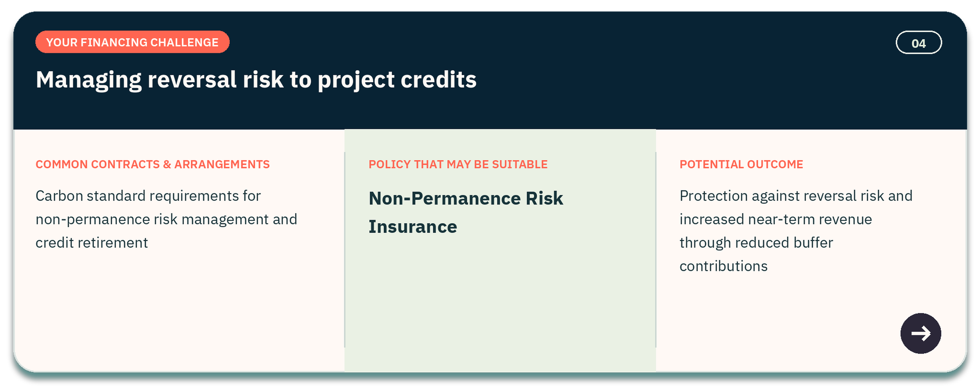Click the Your Financing Challenge orange tag

pyautogui.click(x=132, y=42)
